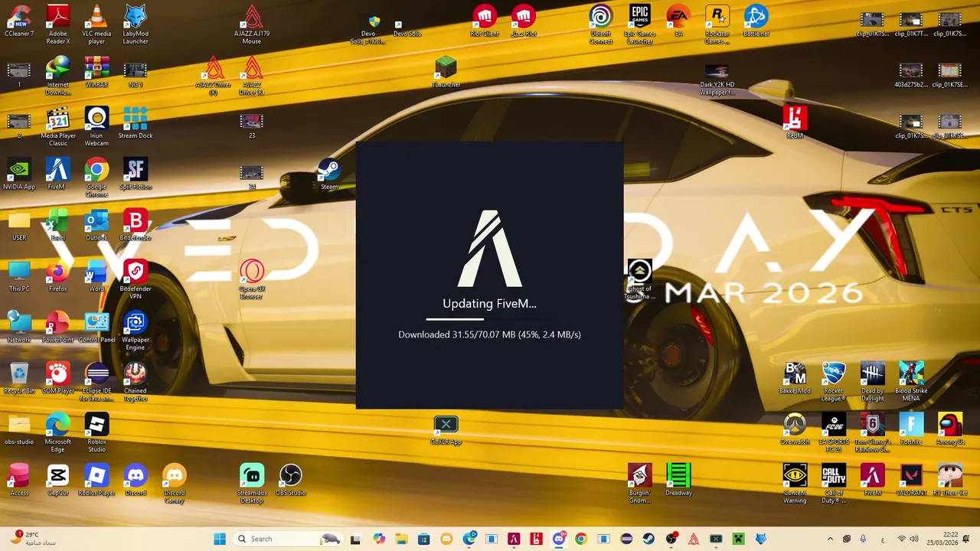Open the Iriun Webcam shortcut

pos(96,127)
